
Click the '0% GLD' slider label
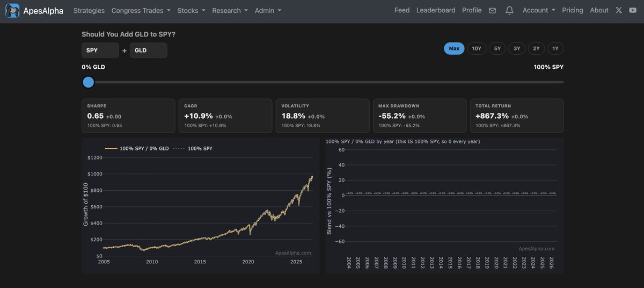click(x=93, y=67)
